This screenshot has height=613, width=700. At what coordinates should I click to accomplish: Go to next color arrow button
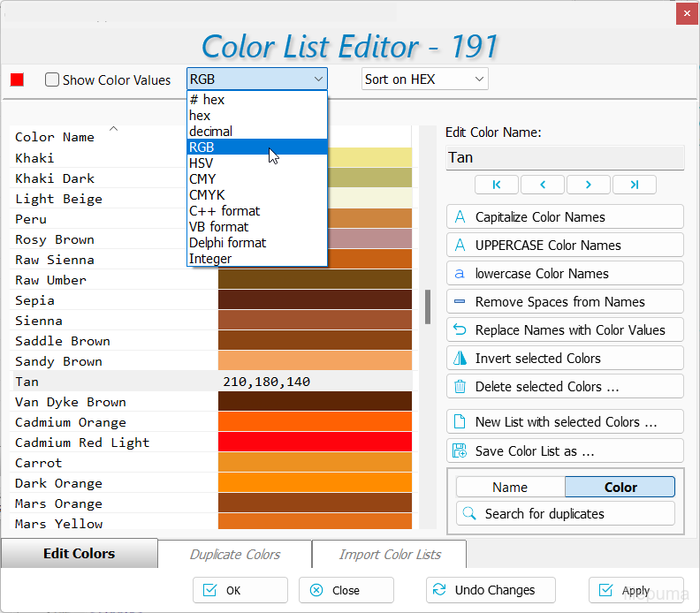tap(589, 185)
